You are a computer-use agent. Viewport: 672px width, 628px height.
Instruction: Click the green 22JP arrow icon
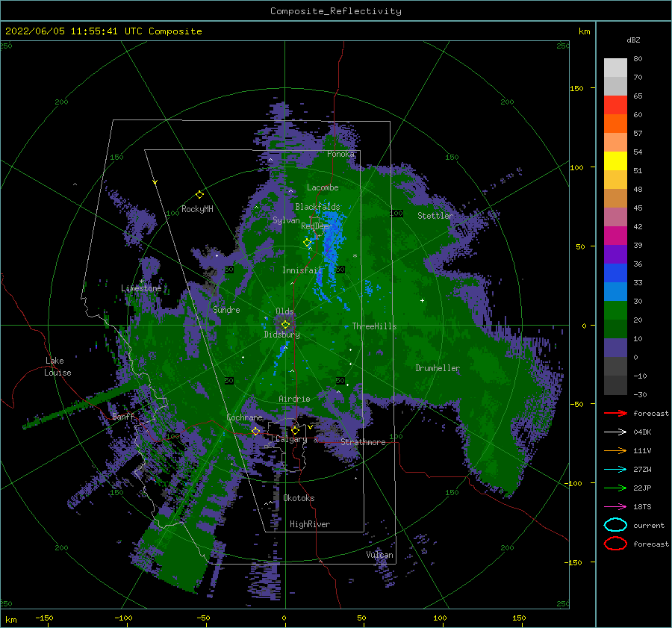(615, 488)
